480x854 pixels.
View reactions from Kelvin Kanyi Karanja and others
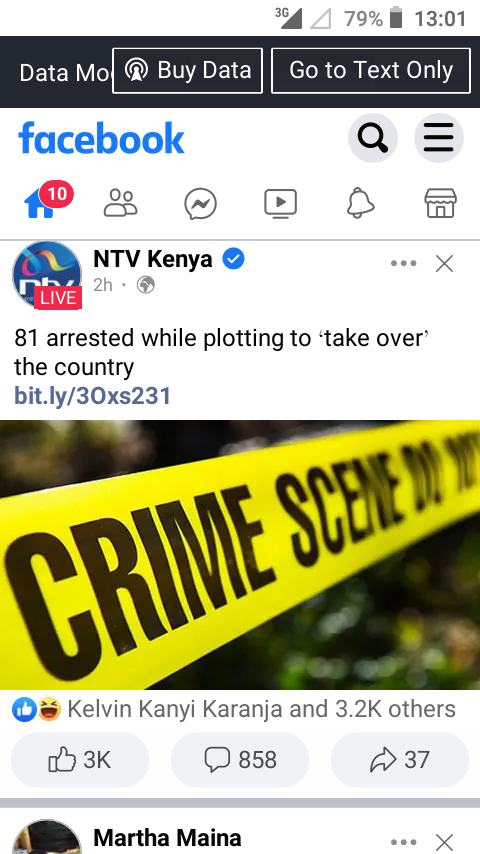[234, 709]
